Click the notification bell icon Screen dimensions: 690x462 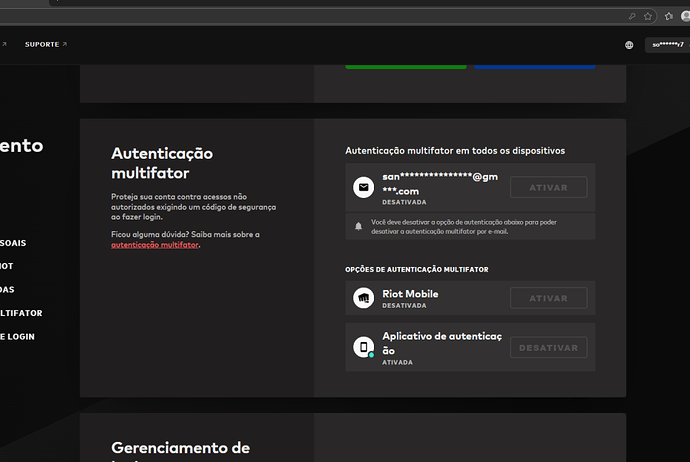coord(359,226)
